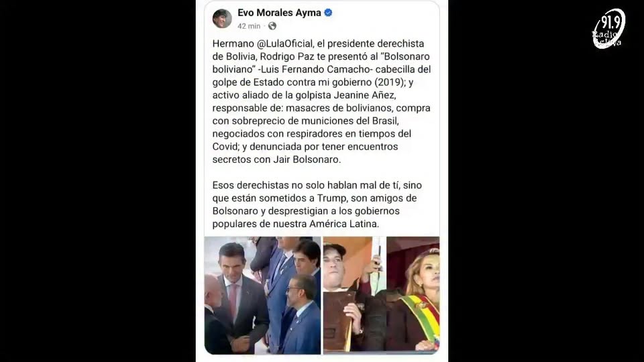Screen dimensions: 644x362
Task: Click the word Trump in the second paragraph
Action: click(x=331, y=198)
